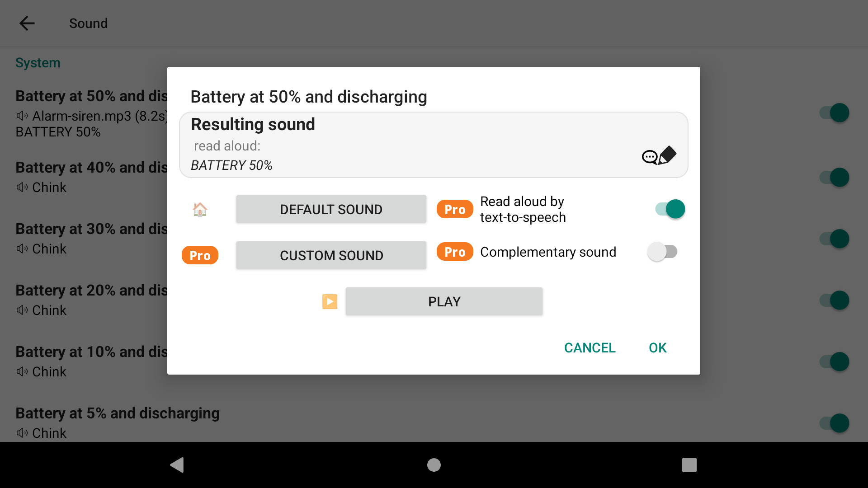
Task: Tap the back arrow beside Sound
Action: click(27, 23)
